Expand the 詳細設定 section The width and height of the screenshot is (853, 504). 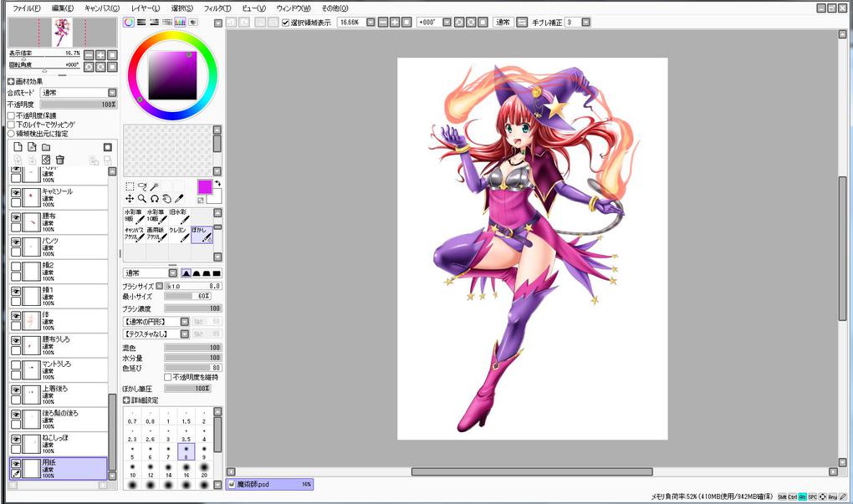(126, 400)
